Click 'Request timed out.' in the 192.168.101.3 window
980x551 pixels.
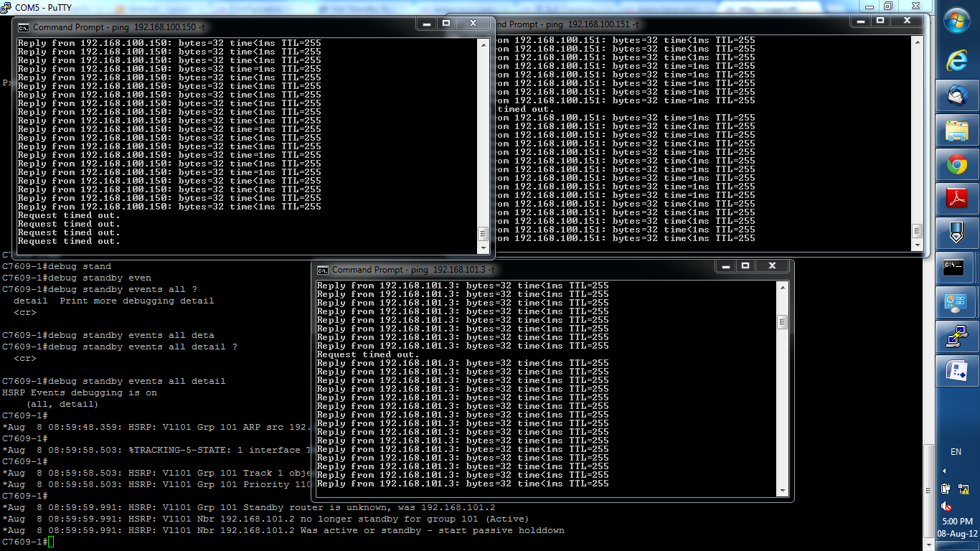368,354
